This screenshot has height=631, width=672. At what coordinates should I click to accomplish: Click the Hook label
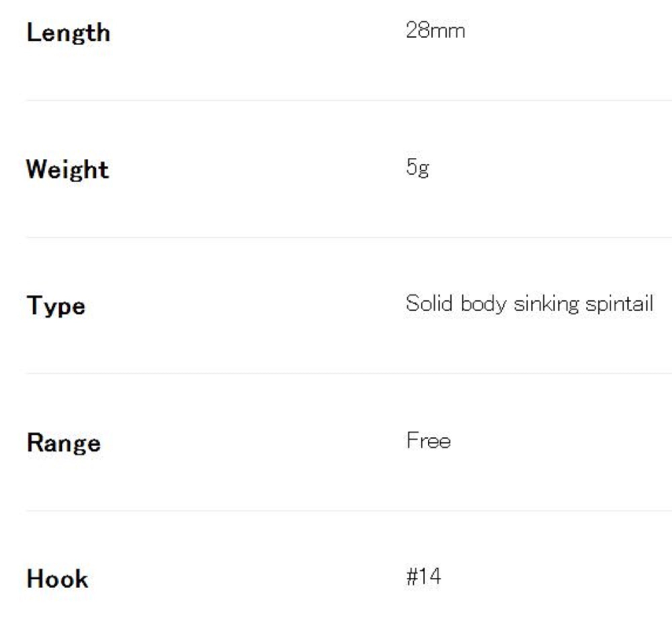click(x=57, y=579)
